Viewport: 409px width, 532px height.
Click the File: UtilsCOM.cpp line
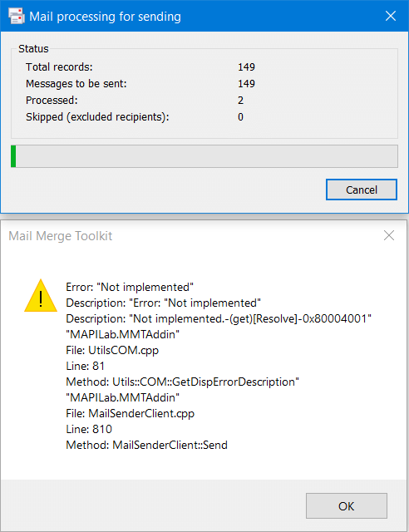(x=112, y=350)
